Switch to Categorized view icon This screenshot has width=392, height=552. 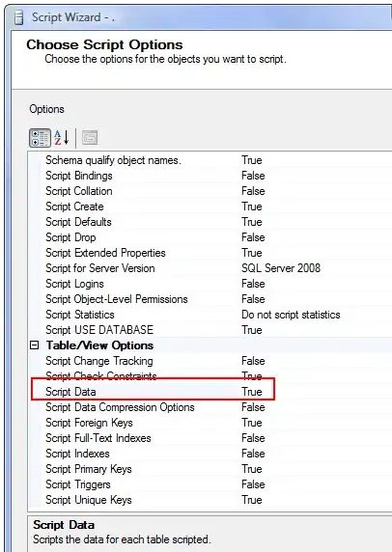click(40, 138)
